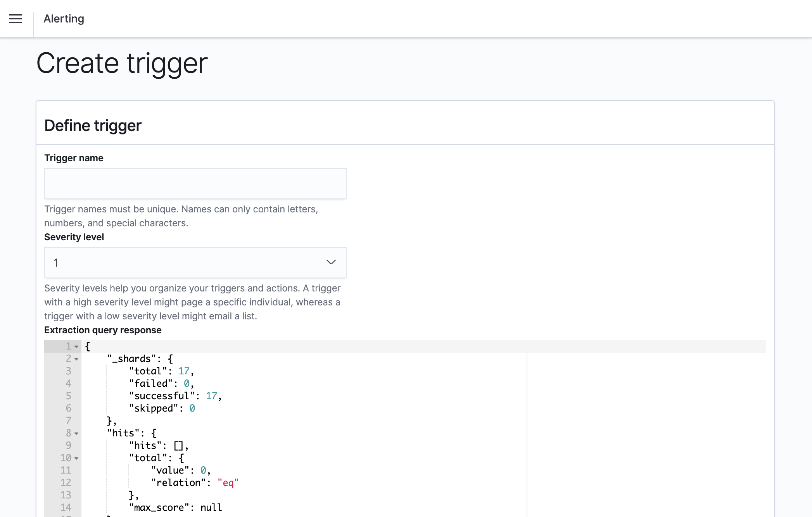812x517 pixels.
Task: Click the "successful": 17 line in editor
Action: click(174, 396)
